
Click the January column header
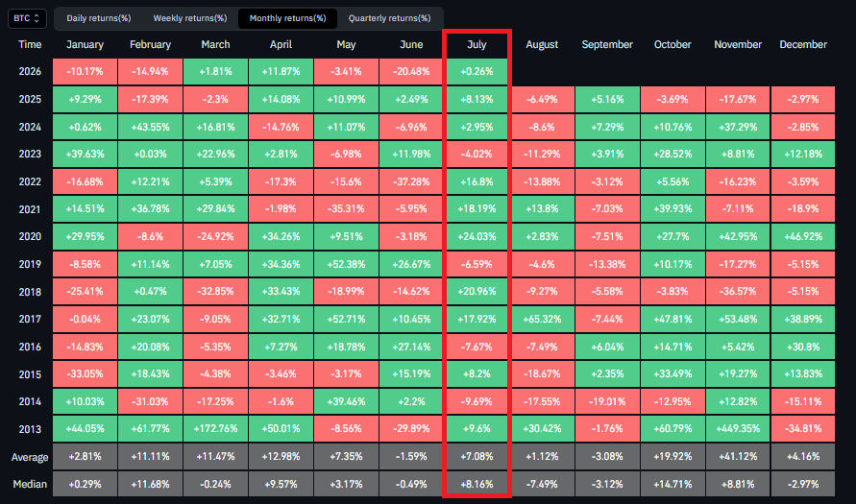coord(85,45)
